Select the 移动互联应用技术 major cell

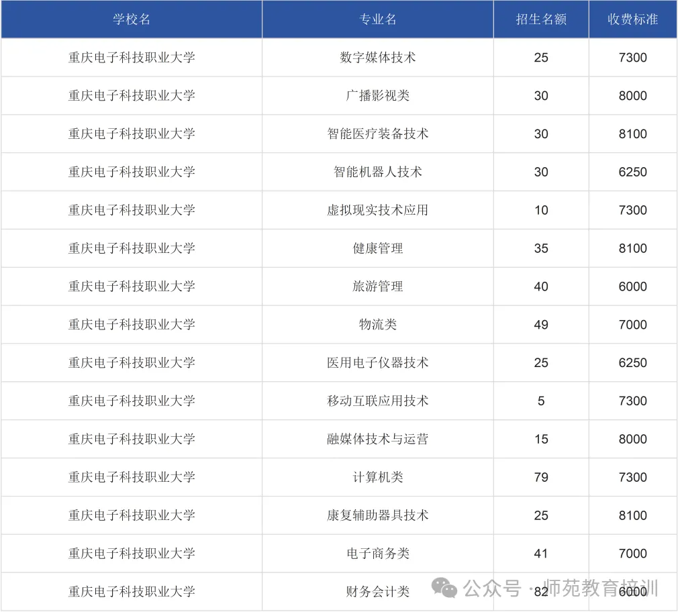point(378,401)
